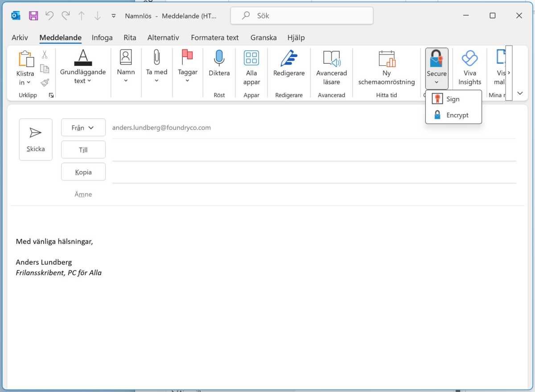Click the Hitta tid group label
Viewport: 535px width, 392px height.
click(x=387, y=95)
